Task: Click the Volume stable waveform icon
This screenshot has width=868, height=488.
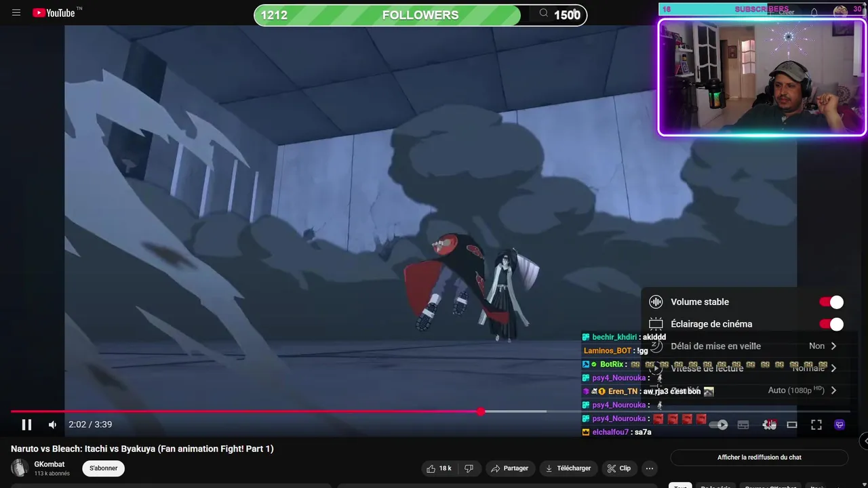Action: click(x=656, y=302)
